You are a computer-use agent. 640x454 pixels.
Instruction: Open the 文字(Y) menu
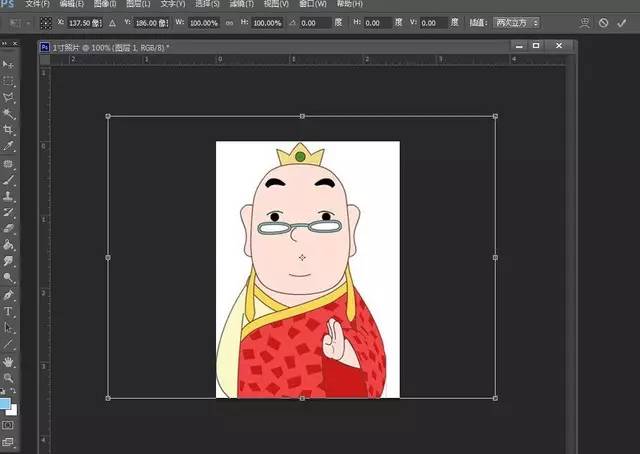coord(173,4)
